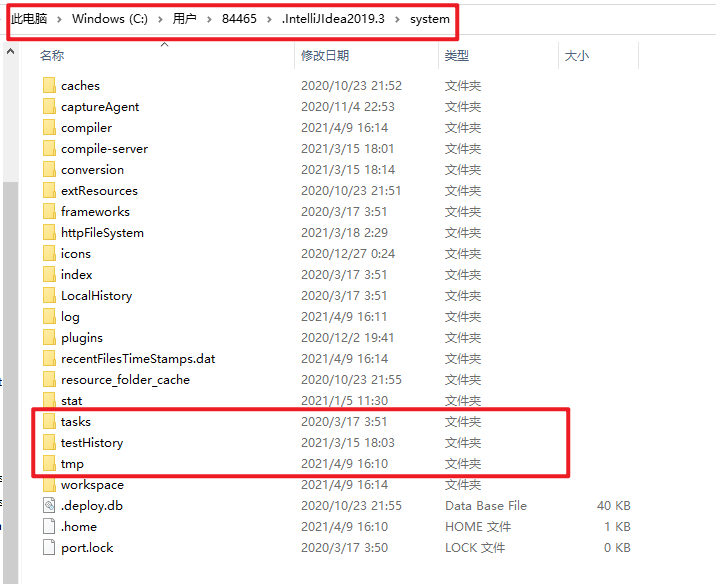This screenshot has width=716, height=584.
Task: Go to 84465 breadcrumb segment
Action: point(239,19)
